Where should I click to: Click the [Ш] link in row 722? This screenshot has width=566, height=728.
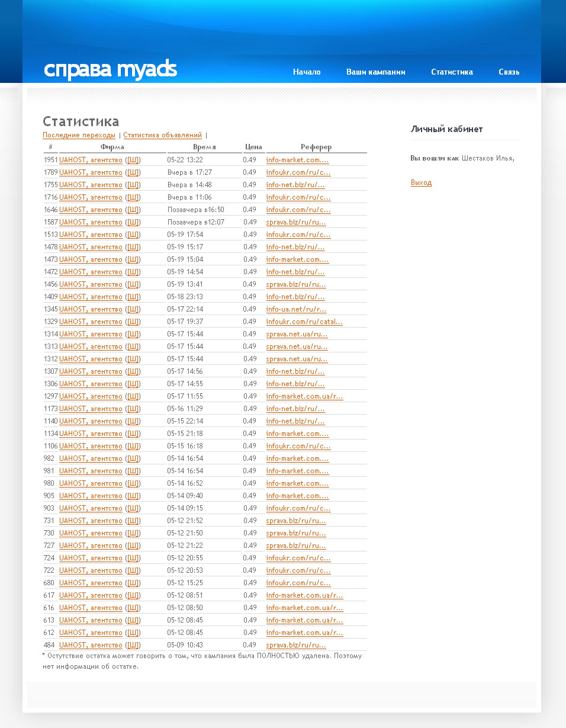pos(134,570)
